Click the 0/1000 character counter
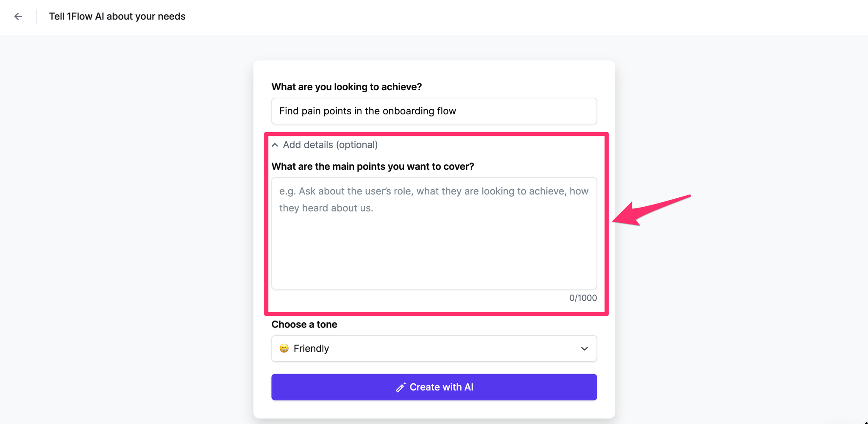Image resolution: width=868 pixels, height=424 pixels. [x=583, y=298]
